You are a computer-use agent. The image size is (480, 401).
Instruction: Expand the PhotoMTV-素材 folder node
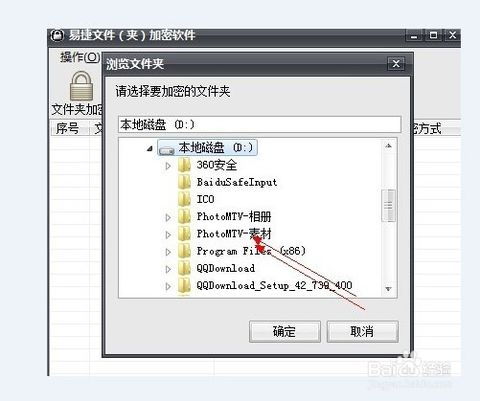[x=168, y=235]
